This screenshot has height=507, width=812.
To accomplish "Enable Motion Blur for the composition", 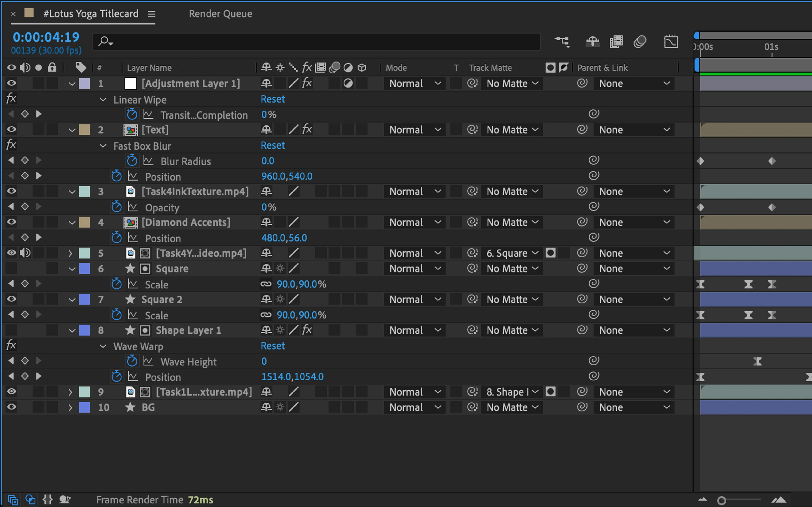I will (640, 41).
